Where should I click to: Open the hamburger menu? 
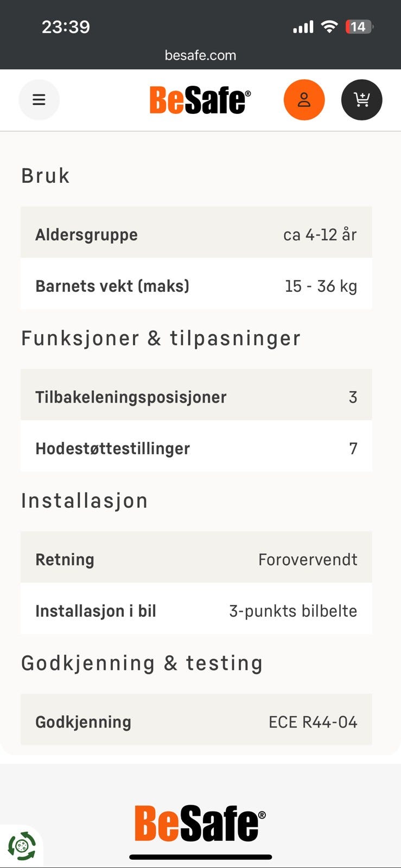(39, 100)
